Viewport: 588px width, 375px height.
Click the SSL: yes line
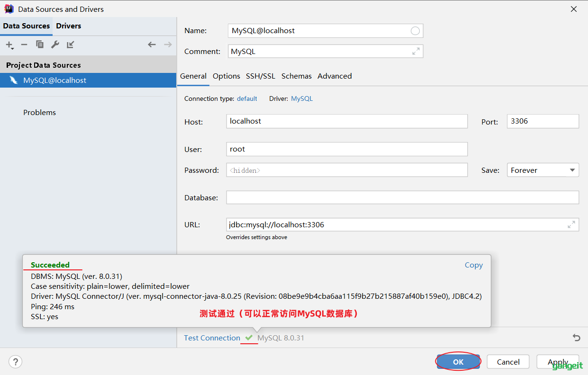(45, 317)
